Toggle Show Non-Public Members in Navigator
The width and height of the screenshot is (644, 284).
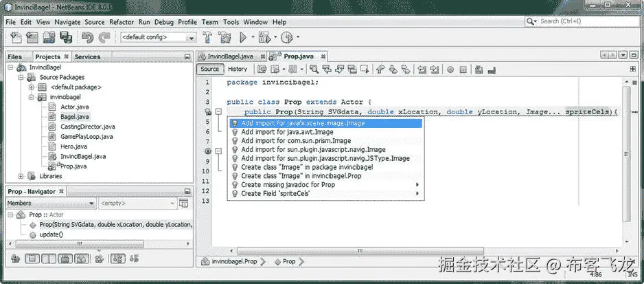pyautogui.click(x=65, y=259)
